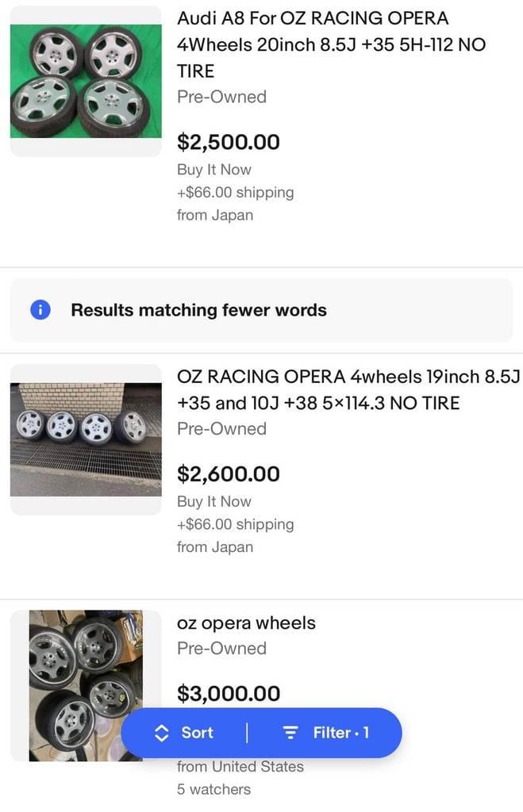Open the Filter panel showing one active filter
This screenshot has height=812, width=523.
pos(328,733)
